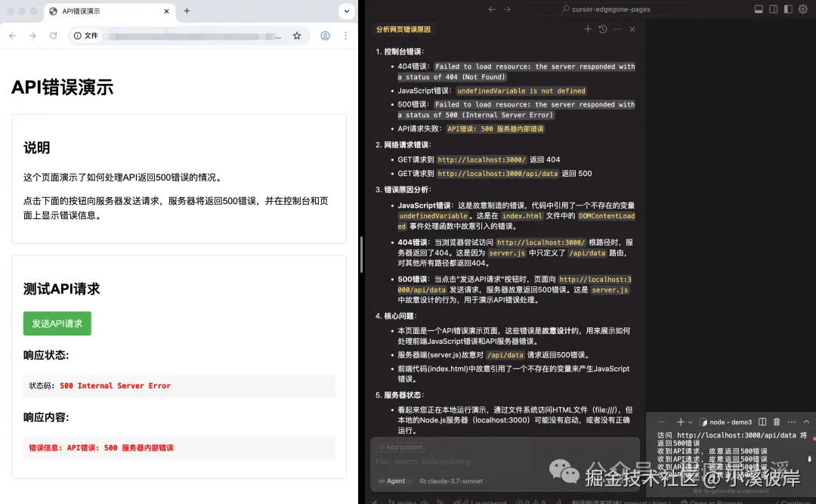Viewport: 816px width, 504px height.
Task: Reload the page in the browser
Action: pos(51,35)
